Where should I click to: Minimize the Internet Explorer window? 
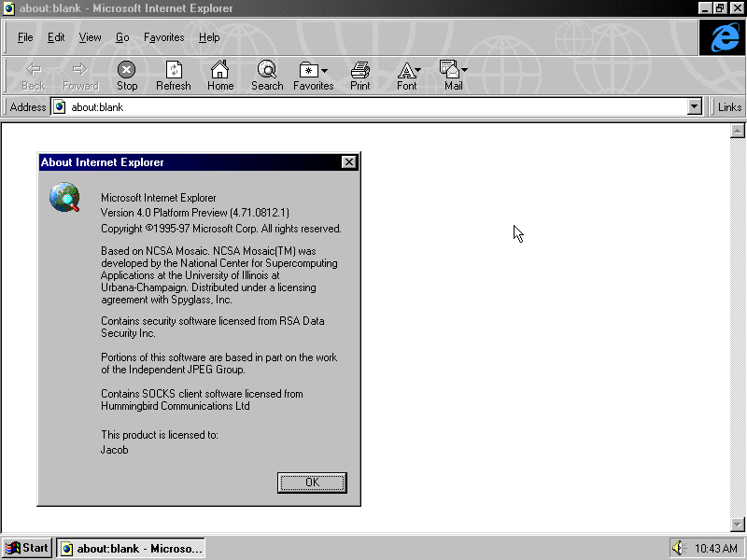click(x=706, y=8)
